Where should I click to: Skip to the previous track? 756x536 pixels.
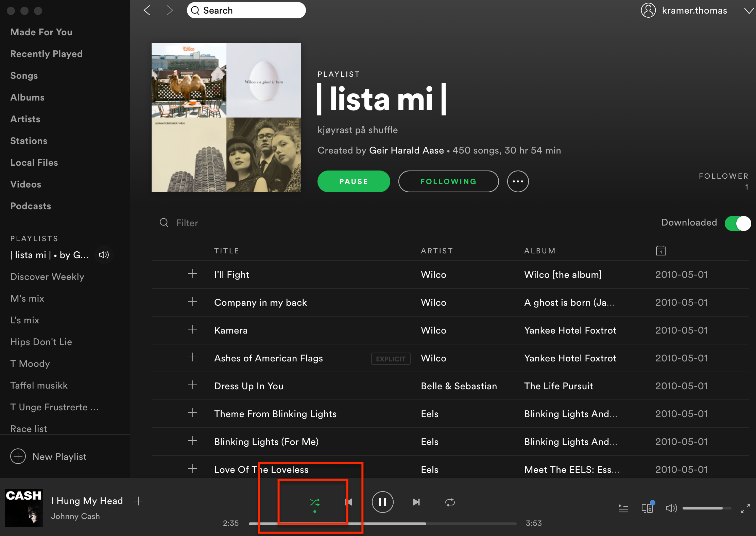click(x=348, y=502)
